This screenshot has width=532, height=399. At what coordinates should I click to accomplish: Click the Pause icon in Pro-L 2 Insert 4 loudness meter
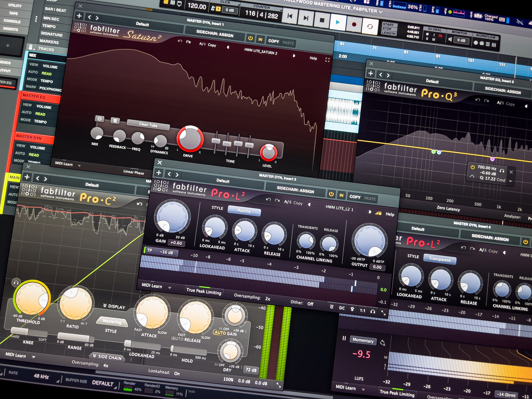pos(344,338)
